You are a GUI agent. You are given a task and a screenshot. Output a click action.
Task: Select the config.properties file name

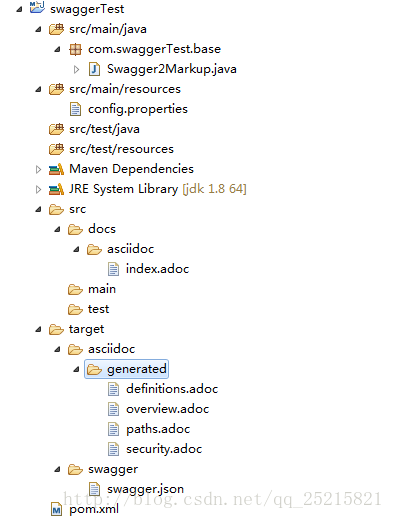[x=138, y=109]
